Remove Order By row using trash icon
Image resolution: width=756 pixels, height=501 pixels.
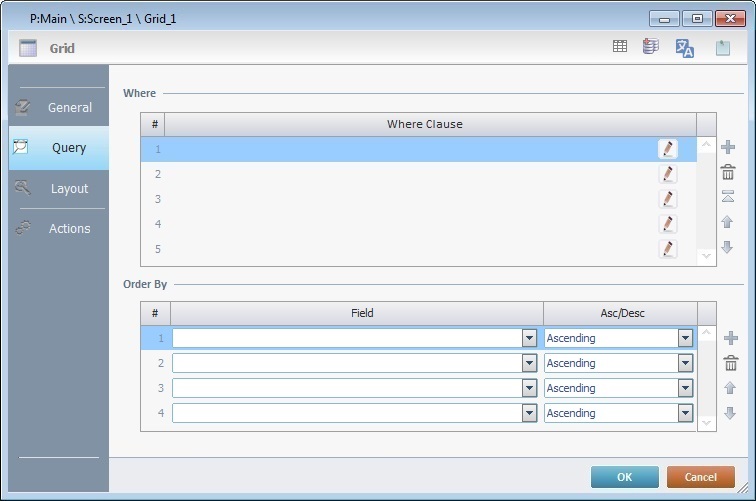730,363
